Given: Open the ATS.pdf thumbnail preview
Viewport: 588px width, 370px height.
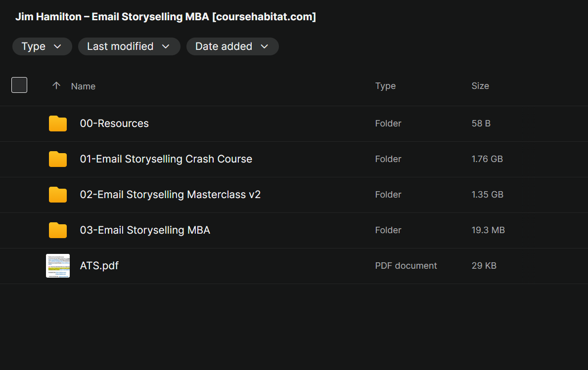Looking at the screenshot, I should [58, 266].
